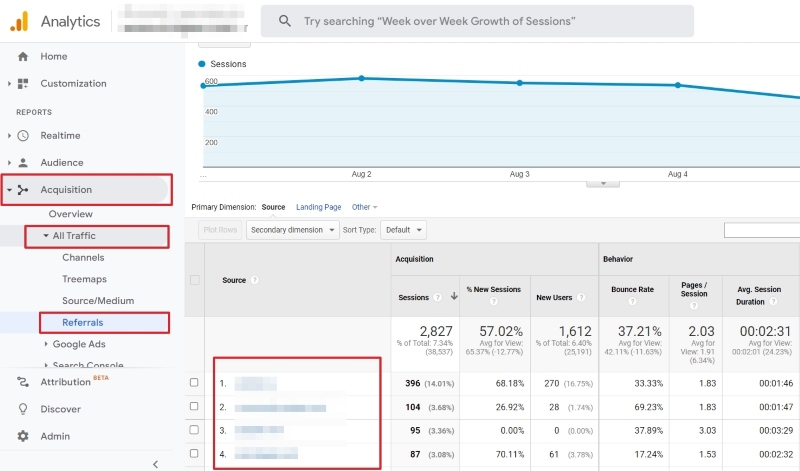Screen dimensions: 800x471
Task: Click the Aug 2 data point on chart
Action: 361,78
